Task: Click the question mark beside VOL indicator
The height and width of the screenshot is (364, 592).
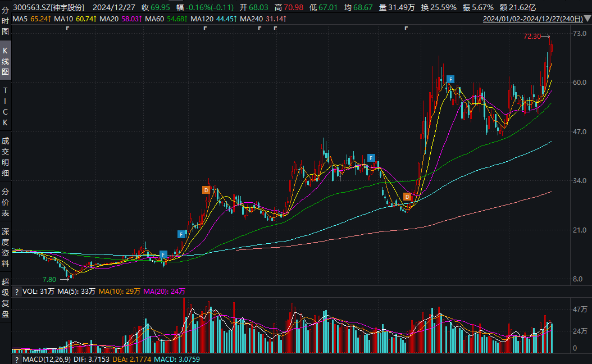Action: pos(17,292)
